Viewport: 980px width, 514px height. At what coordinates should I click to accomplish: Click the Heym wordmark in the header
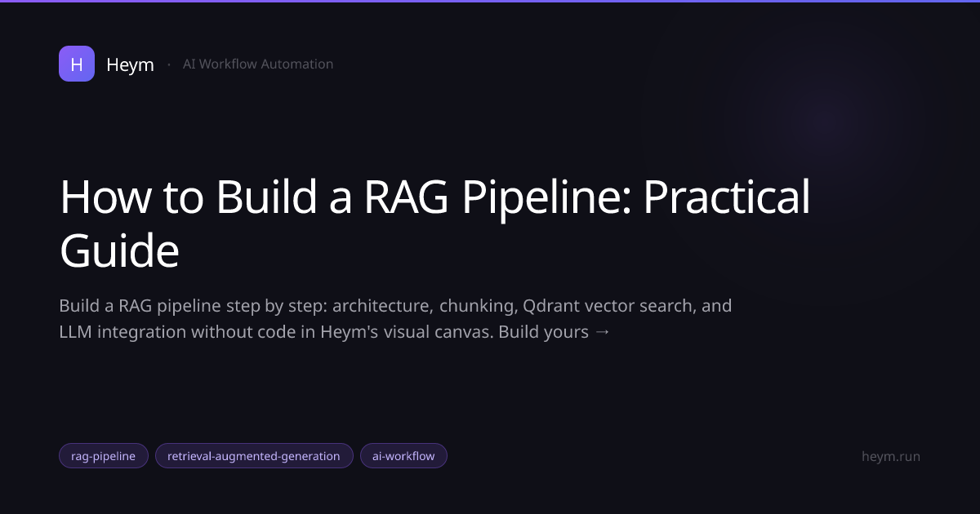coord(130,64)
